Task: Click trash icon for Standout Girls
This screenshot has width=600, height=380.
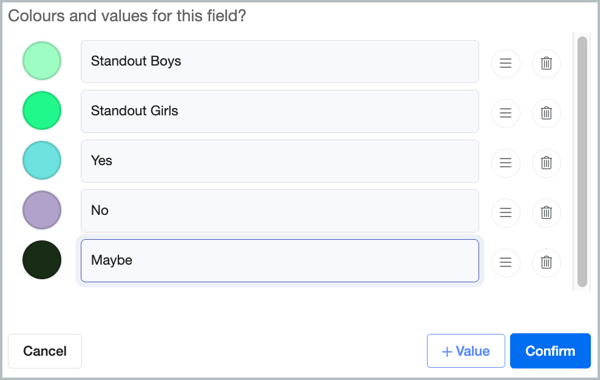Action: (546, 113)
